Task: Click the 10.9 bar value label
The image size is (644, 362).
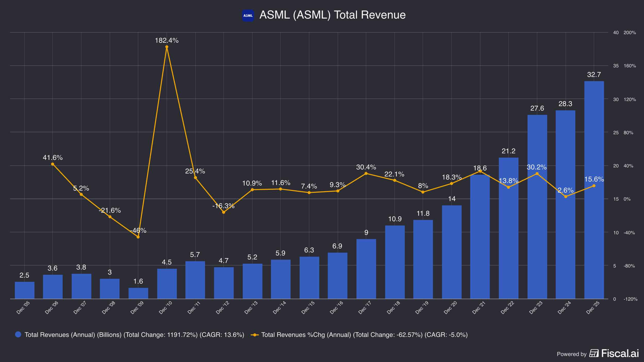Action: (395, 219)
